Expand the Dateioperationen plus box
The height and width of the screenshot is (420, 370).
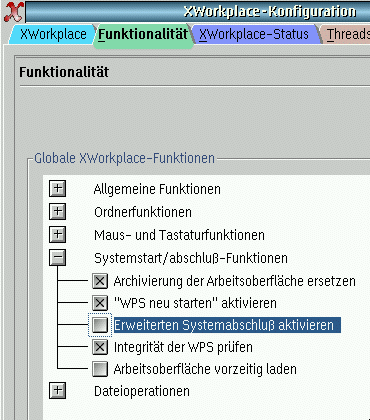[x=58, y=391]
